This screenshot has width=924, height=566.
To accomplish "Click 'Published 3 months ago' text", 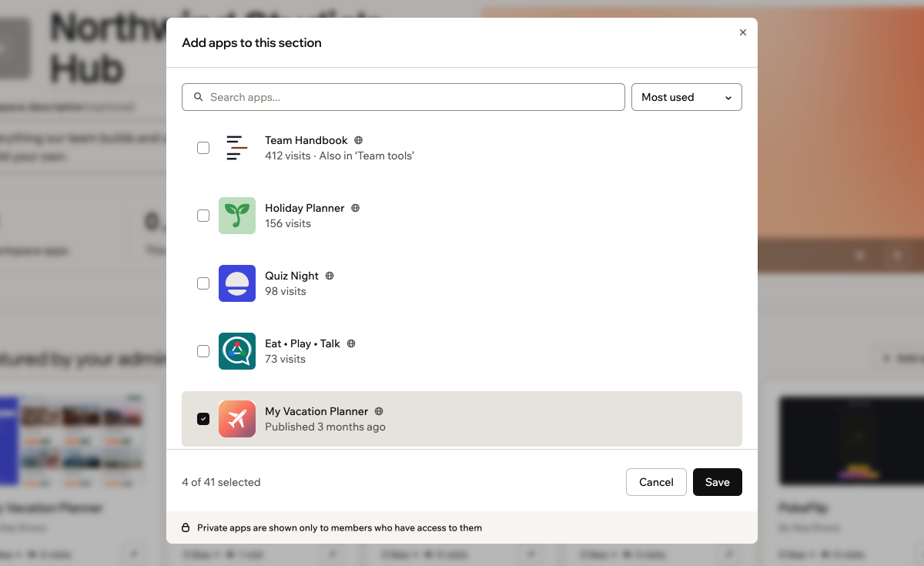I will pos(325,427).
